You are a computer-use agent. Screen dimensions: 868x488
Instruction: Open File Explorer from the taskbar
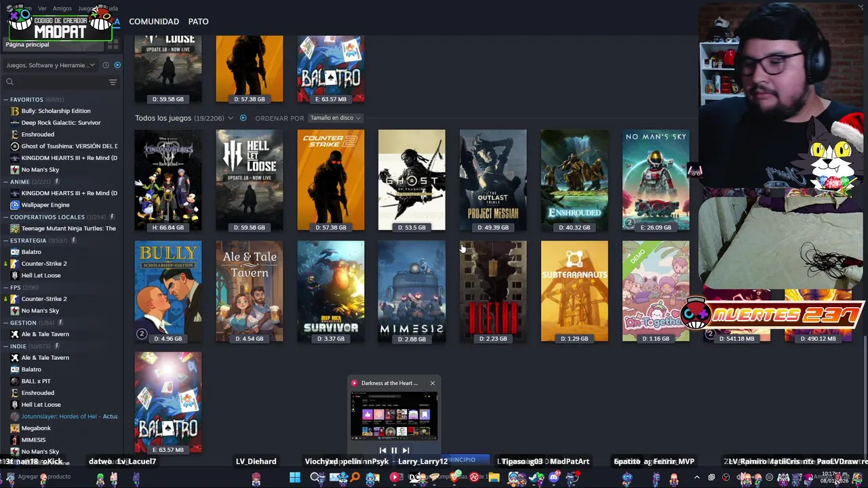(x=494, y=478)
